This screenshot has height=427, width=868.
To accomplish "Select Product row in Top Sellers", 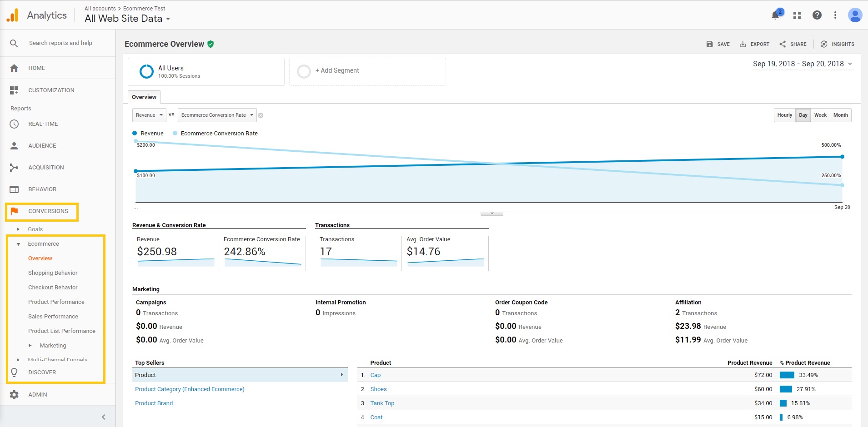I will pos(240,375).
